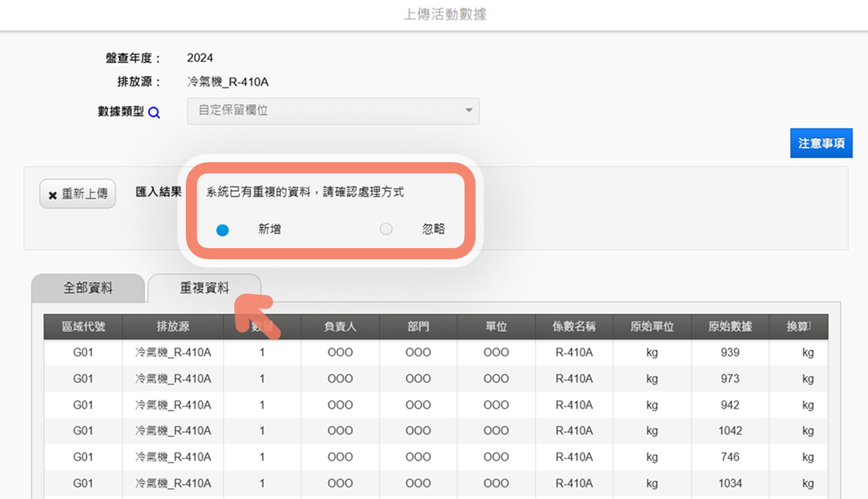Click the 原始數據 column header
Screen dimensions: 868x499
(x=730, y=327)
